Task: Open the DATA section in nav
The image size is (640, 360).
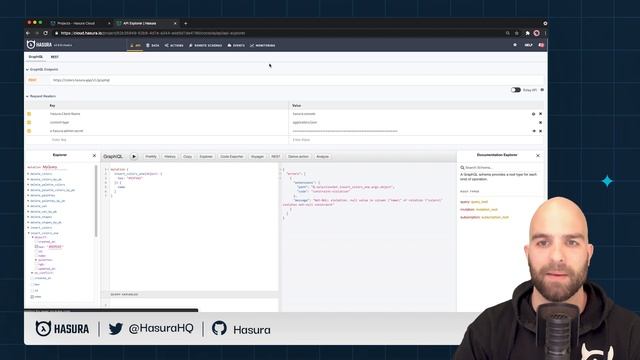Action: click(153, 45)
